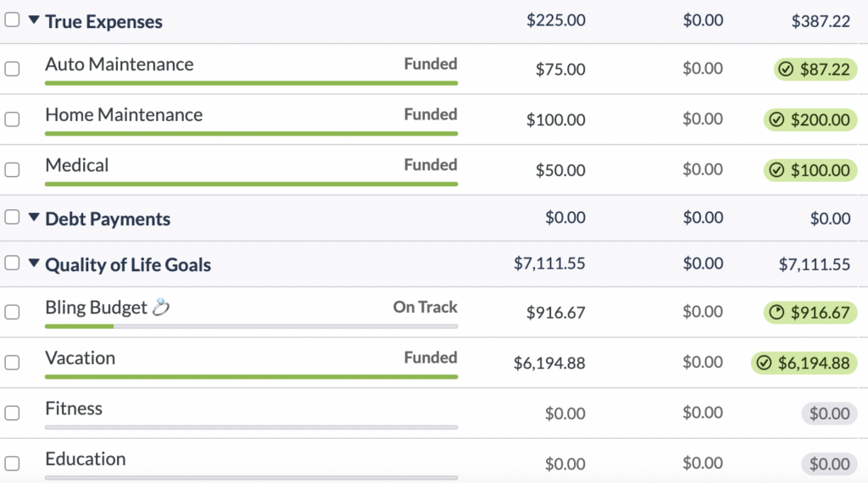868x483 pixels.
Task: Click the Funded status on Medical
Action: click(431, 165)
